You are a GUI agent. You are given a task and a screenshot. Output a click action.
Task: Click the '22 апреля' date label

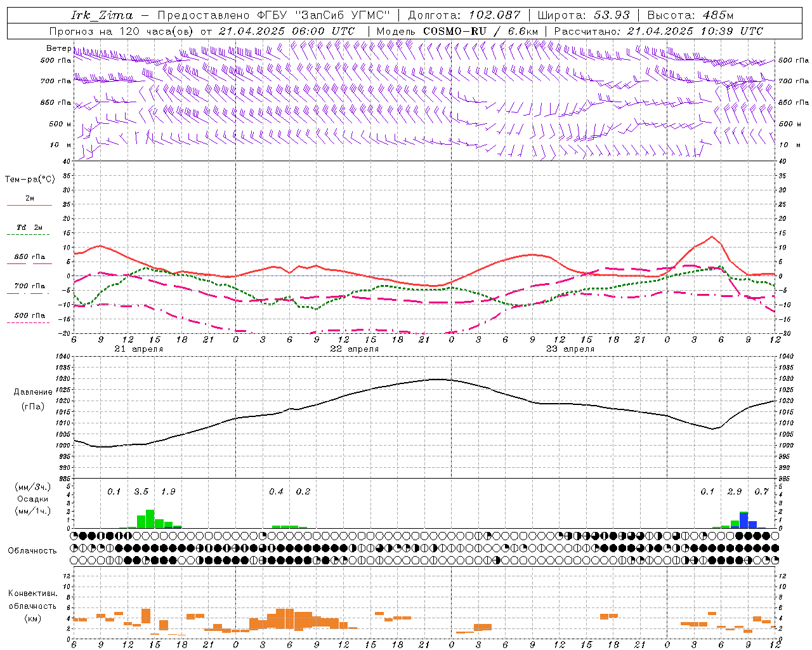[x=354, y=349]
